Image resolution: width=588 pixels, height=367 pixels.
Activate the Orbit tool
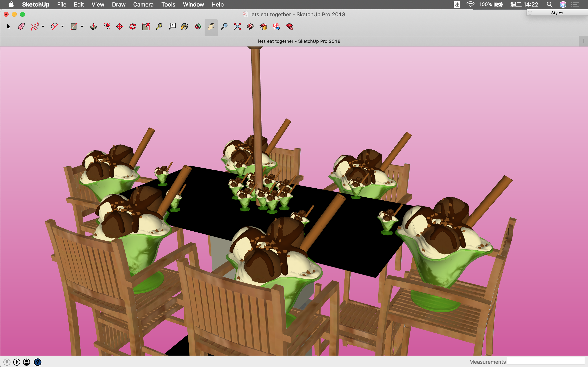(198, 27)
